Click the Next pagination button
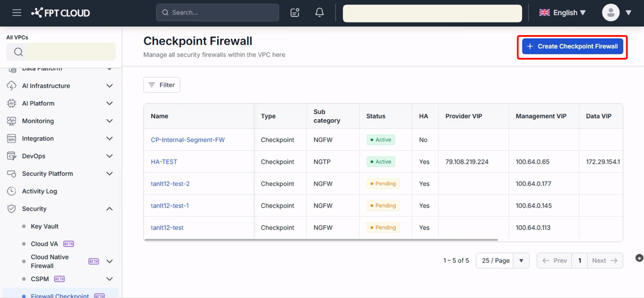 605,261
